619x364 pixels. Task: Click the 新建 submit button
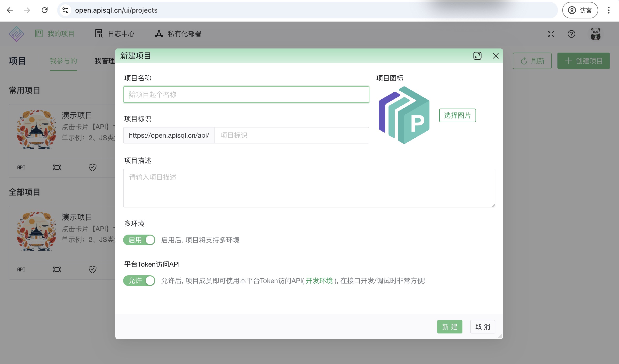pyautogui.click(x=450, y=327)
